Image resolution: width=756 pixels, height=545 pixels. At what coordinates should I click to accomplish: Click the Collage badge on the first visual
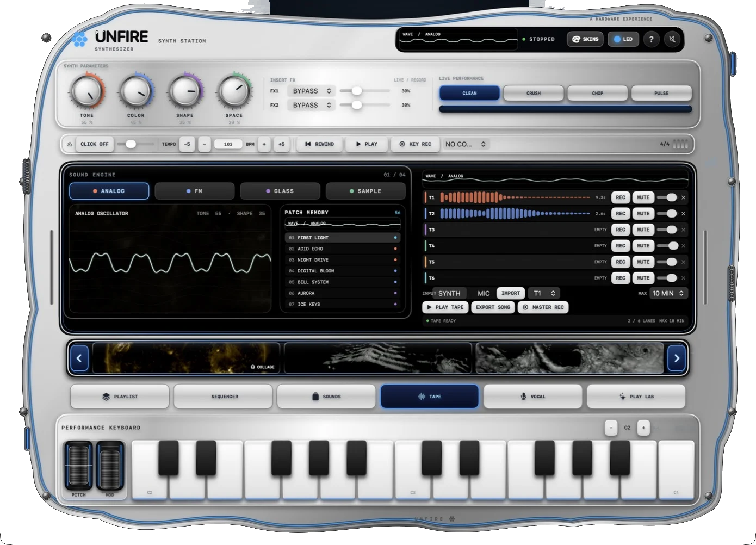point(262,367)
